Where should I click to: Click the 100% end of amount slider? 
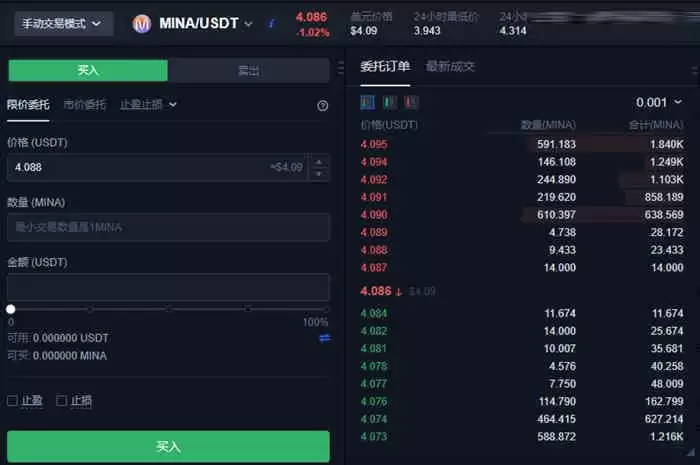click(325, 309)
